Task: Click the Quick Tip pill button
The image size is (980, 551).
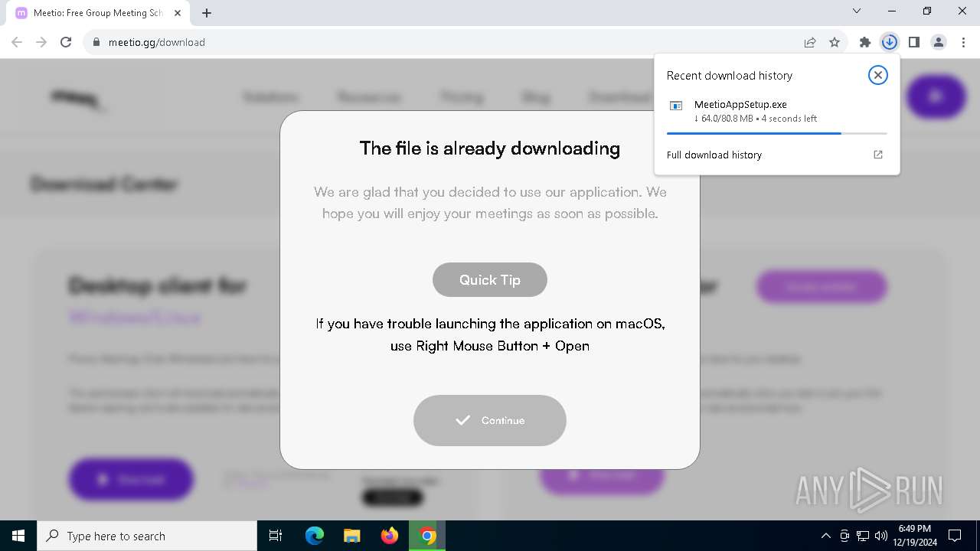Action: (490, 279)
